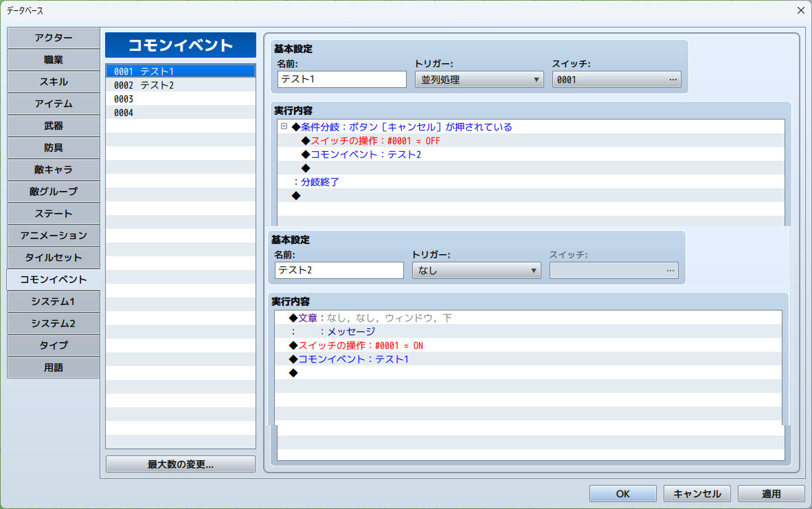The image size is (812, 509).
Task: Open the アニメーション section
Action: click(53, 236)
